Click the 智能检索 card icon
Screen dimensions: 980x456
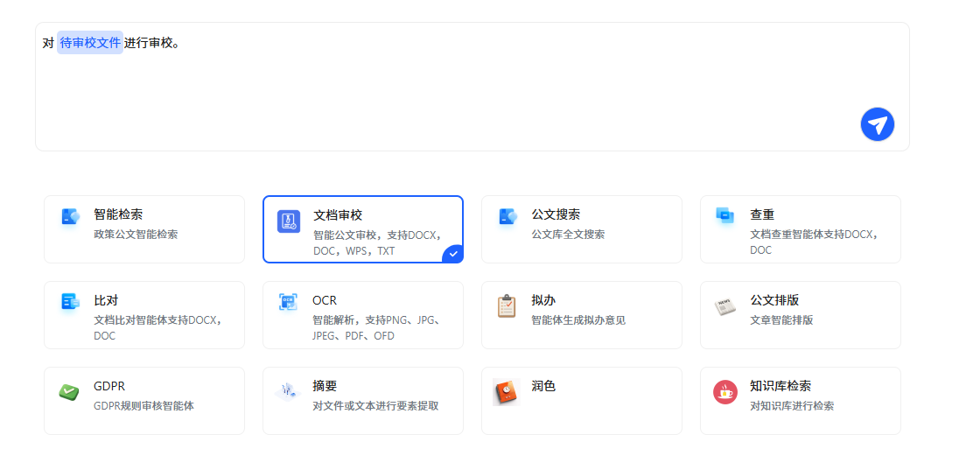[x=70, y=217]
